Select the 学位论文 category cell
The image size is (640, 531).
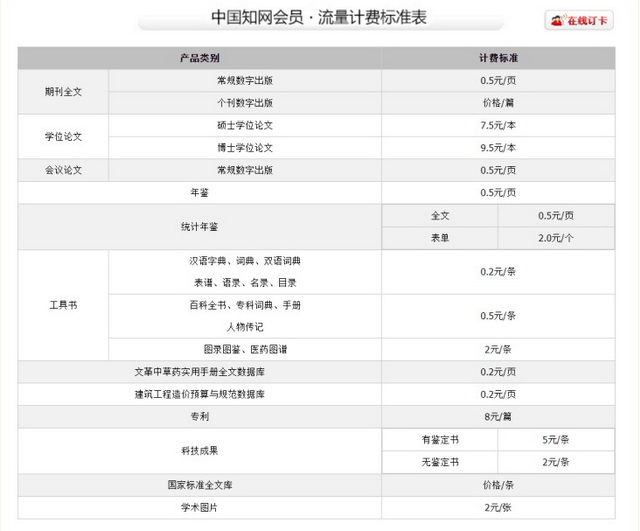(x=62, y=136)
